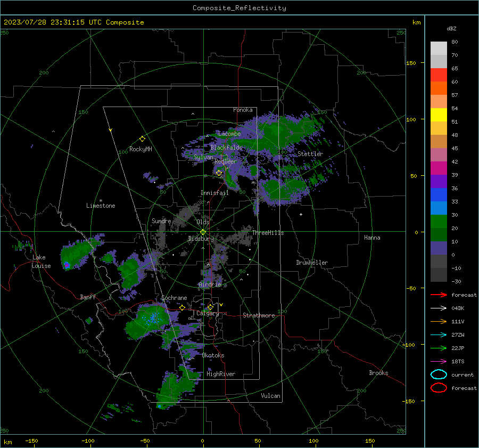Click the red forecast arrow in legend

click(x=439, y=295)
